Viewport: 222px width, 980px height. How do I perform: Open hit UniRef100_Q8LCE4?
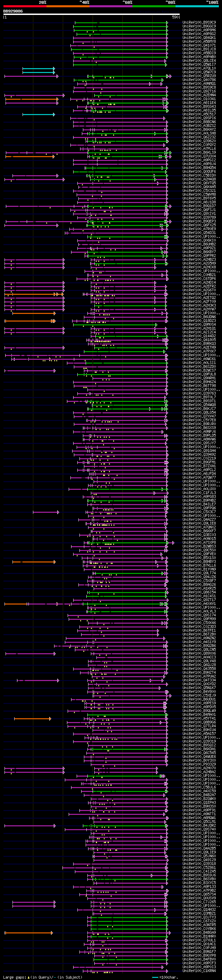[199, 60]
